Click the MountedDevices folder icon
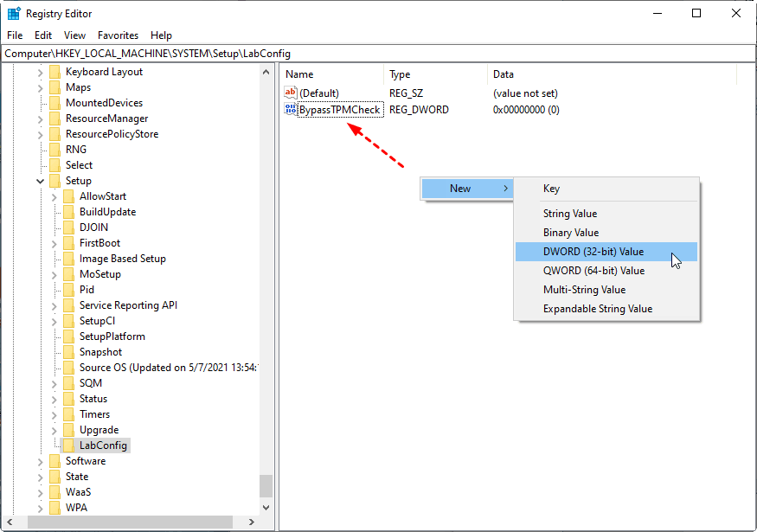 pos(55,103)
